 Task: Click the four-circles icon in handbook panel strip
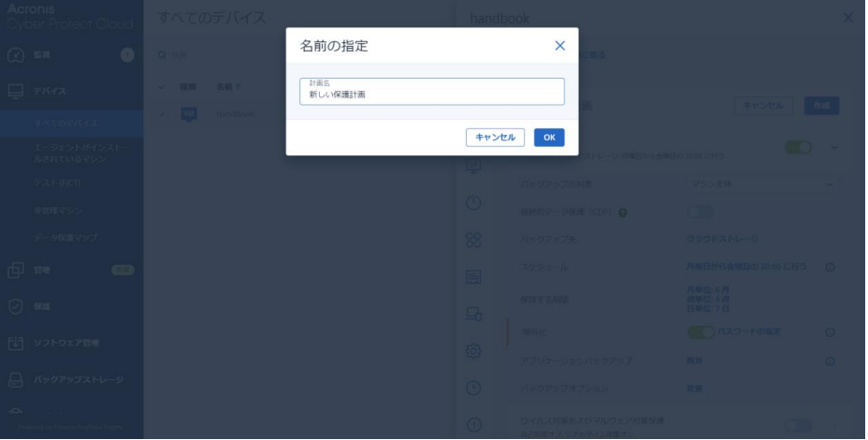tap(473, 240)
